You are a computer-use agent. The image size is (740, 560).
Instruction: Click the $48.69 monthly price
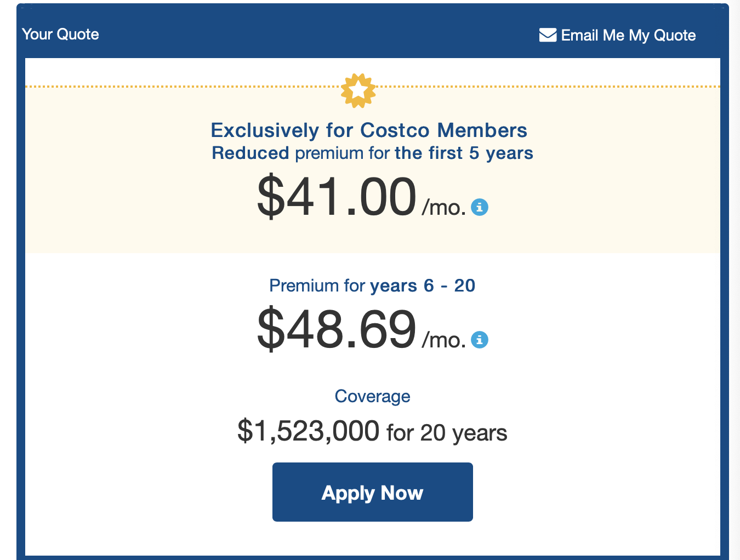[337, 329]
